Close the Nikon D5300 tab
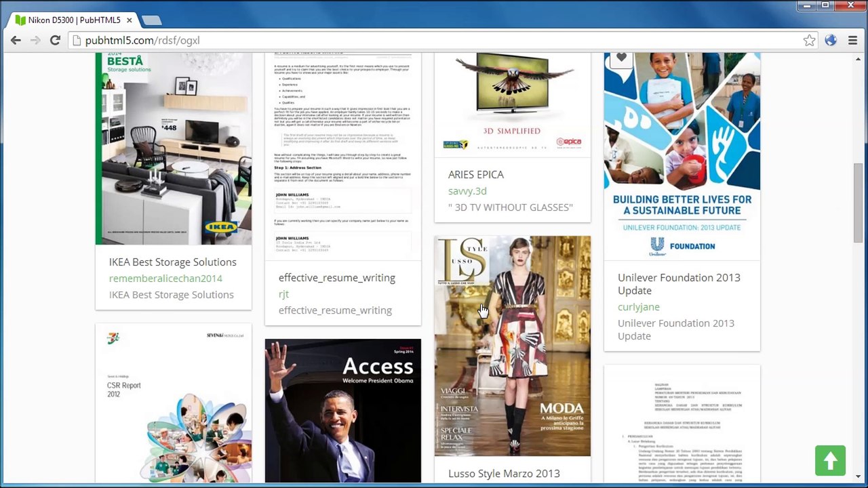This screenshot has width=868, height=488. (129, 20)
